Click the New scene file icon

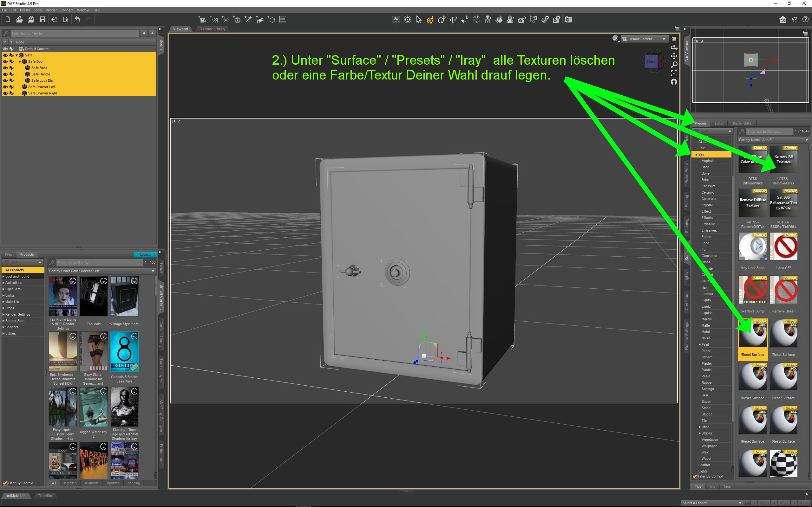tap(8, 19)
